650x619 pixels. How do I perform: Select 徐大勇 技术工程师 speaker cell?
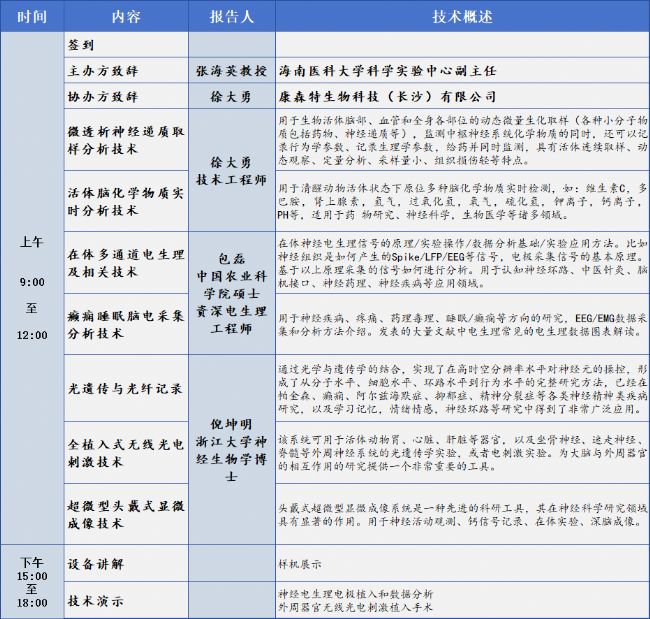[231, 168]
